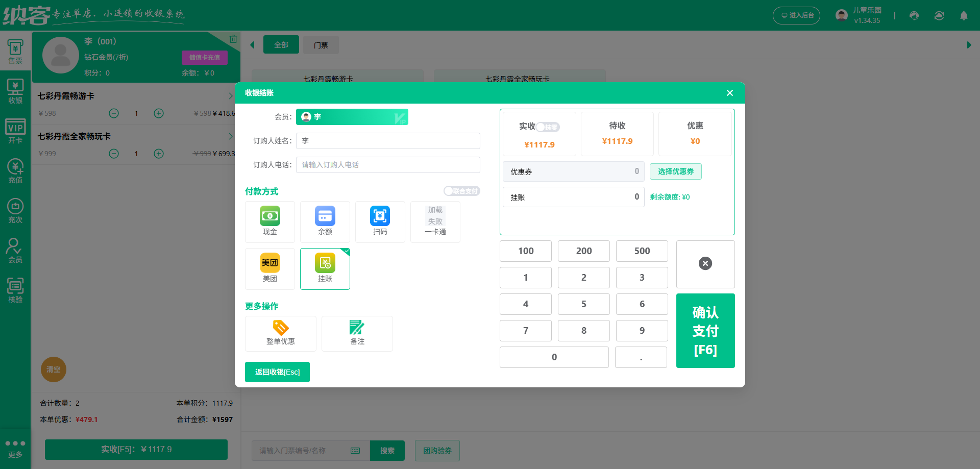Choose 现金 (cash) payment method

(x=270, y=221)
